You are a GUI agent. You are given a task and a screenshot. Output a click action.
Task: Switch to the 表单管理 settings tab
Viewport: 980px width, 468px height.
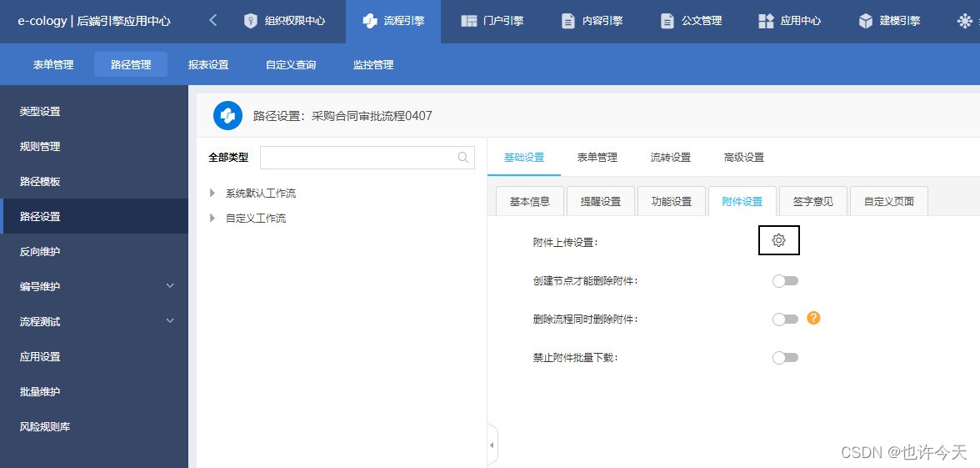[597, 158]
